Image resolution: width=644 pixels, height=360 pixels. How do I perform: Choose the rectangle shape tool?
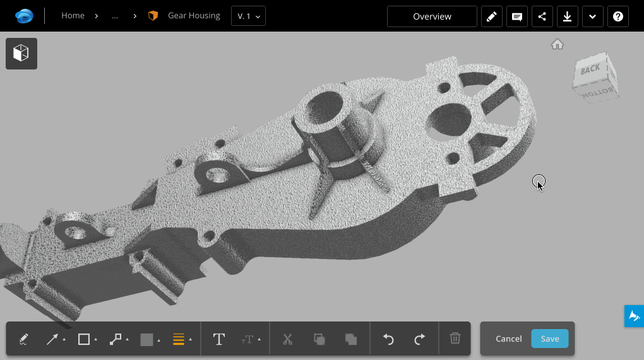pyautogui.click(x=84, y=339)
